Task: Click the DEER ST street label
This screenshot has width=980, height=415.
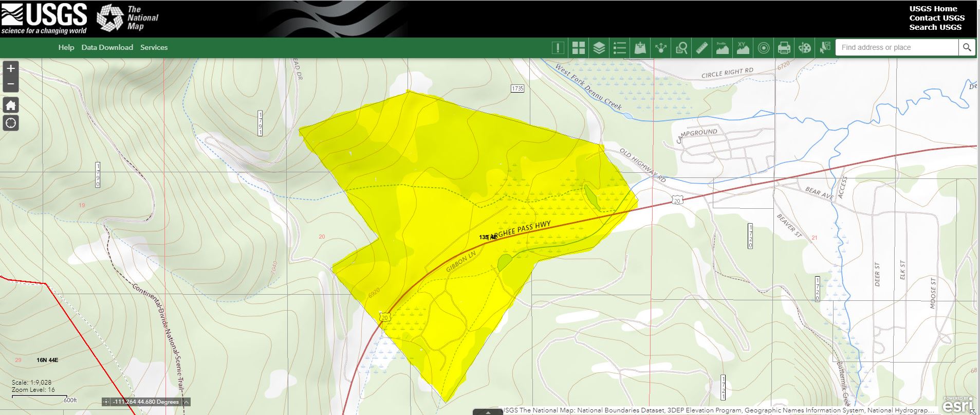Action: (877, 275)
